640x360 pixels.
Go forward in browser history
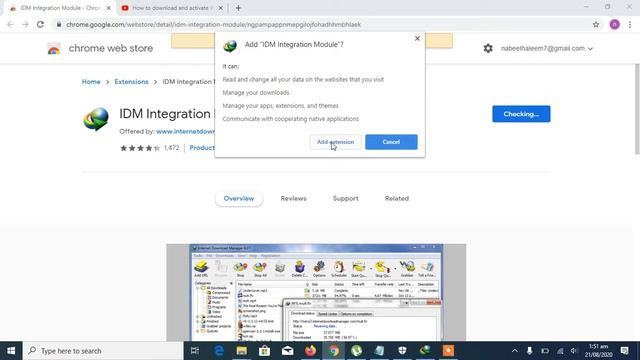25,24
